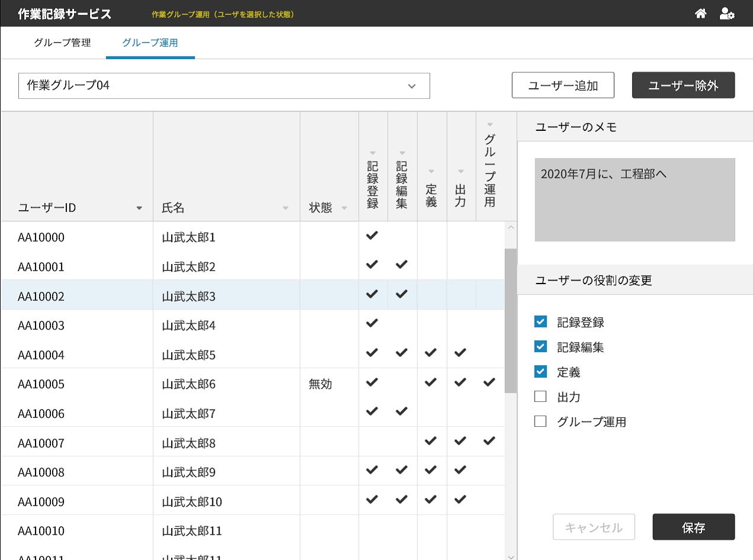Click name 山武太郎6
The height and width of the screenshot is (560, 753).
[189, 384]
